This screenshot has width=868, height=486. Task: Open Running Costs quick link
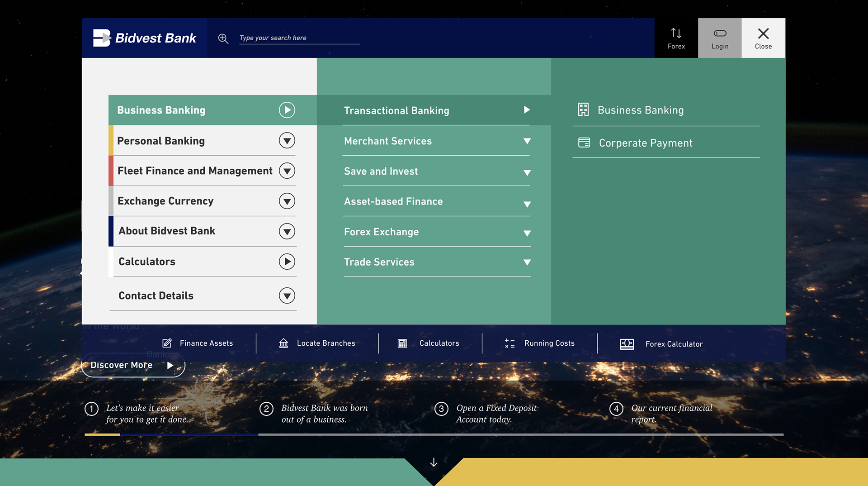(549, 343)
